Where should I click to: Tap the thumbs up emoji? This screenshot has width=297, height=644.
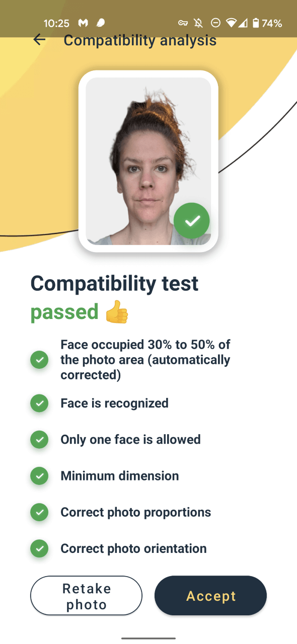(x=117, y=312)
